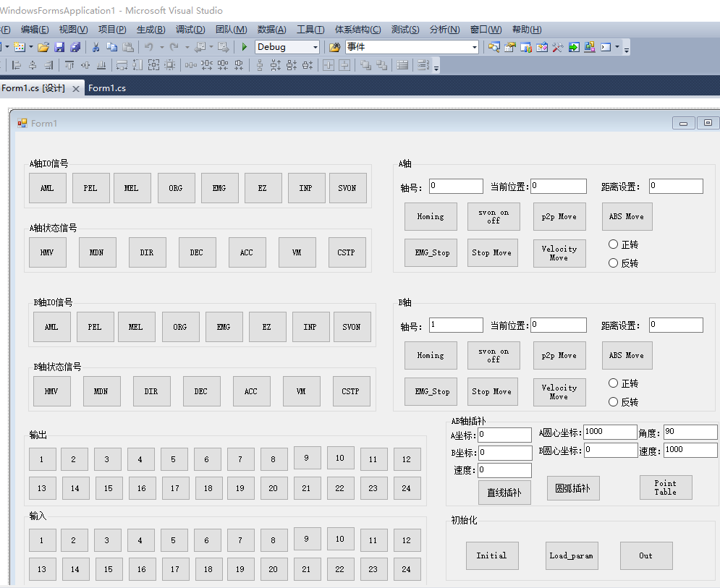This screenshot has width=720, height=588.
Task: Close the Form1.cs [设计] tab
Action: pyautogui.click(x=76, y=88)
